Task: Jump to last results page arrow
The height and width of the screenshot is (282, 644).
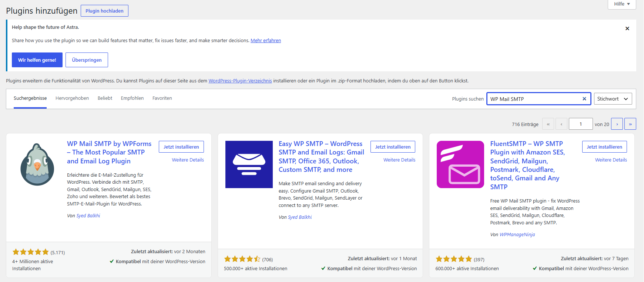Action: 630,124
